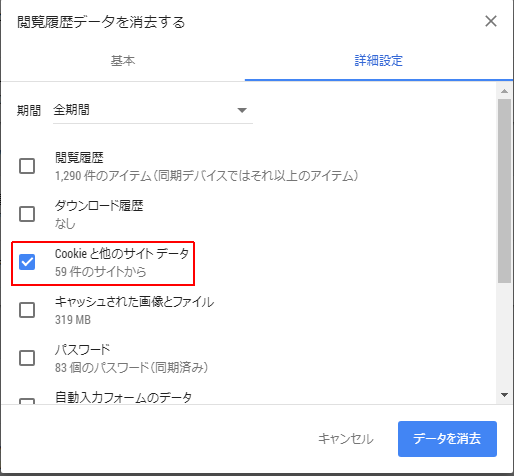
Task: Click the vertical scrollbar thumb
Action: [505, 191]
